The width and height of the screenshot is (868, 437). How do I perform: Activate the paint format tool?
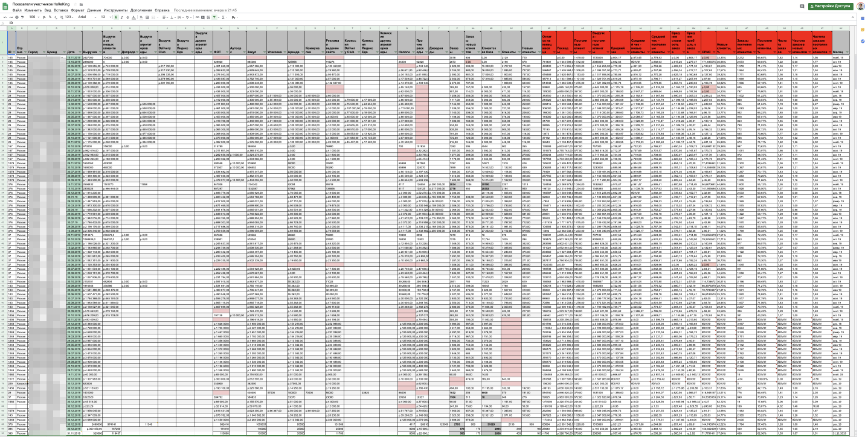click(23, 17)
